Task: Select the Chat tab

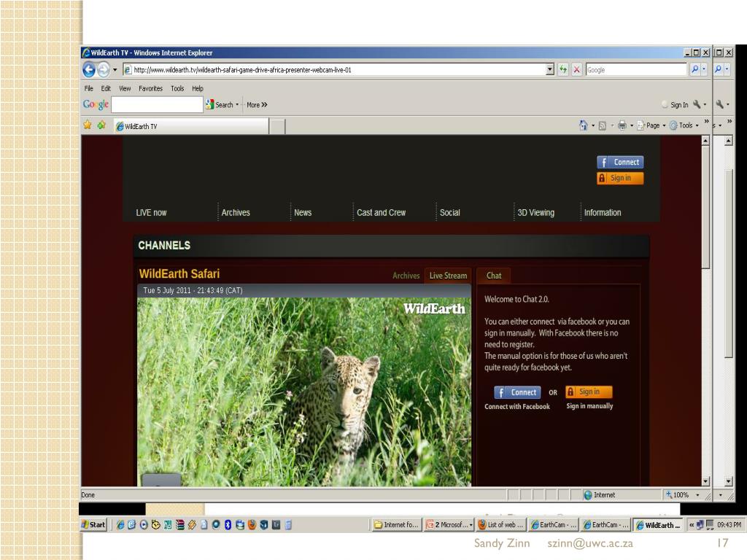Action: tap(494, 276)
